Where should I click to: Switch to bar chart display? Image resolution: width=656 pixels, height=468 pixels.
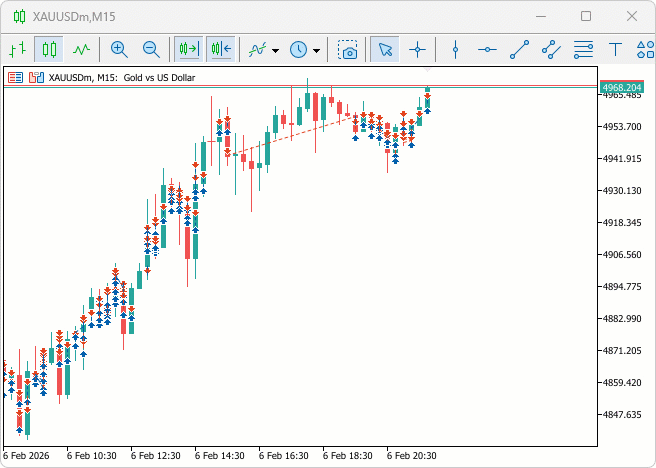click(18, 49)
